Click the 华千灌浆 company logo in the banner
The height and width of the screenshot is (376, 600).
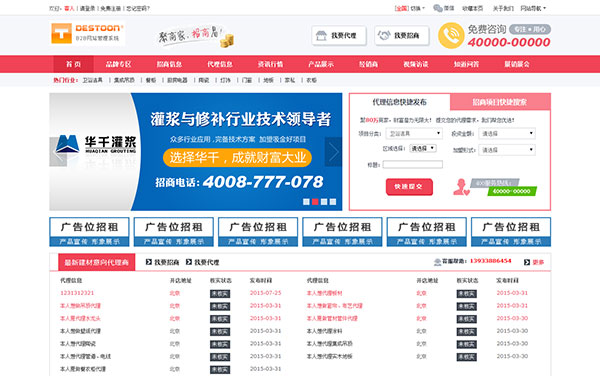(96, 144)
